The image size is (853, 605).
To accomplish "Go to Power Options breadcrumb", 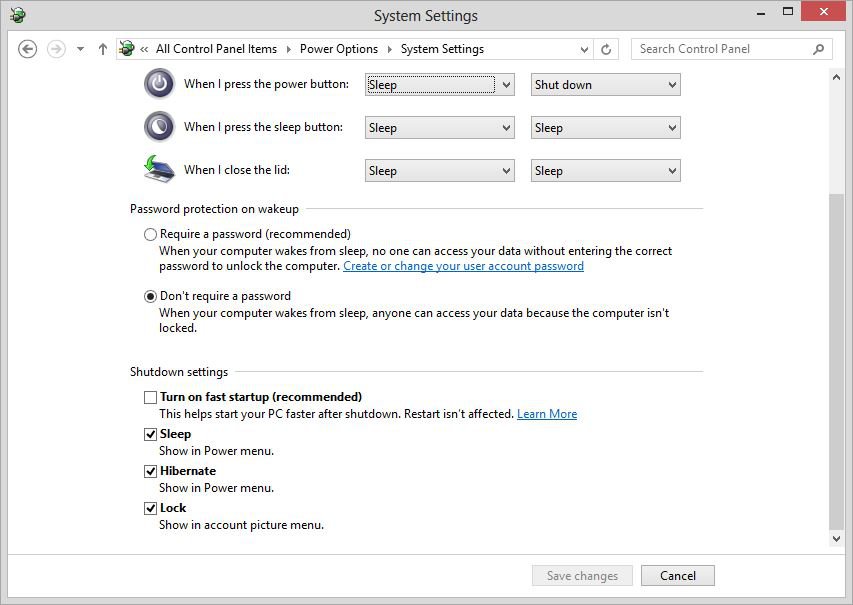I will (339, 49).
